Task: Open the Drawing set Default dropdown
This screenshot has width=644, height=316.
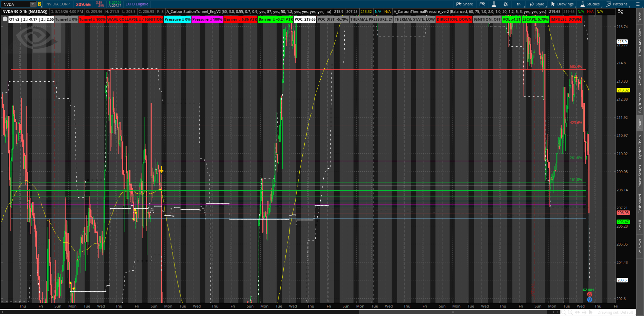Action: (616, 312)
